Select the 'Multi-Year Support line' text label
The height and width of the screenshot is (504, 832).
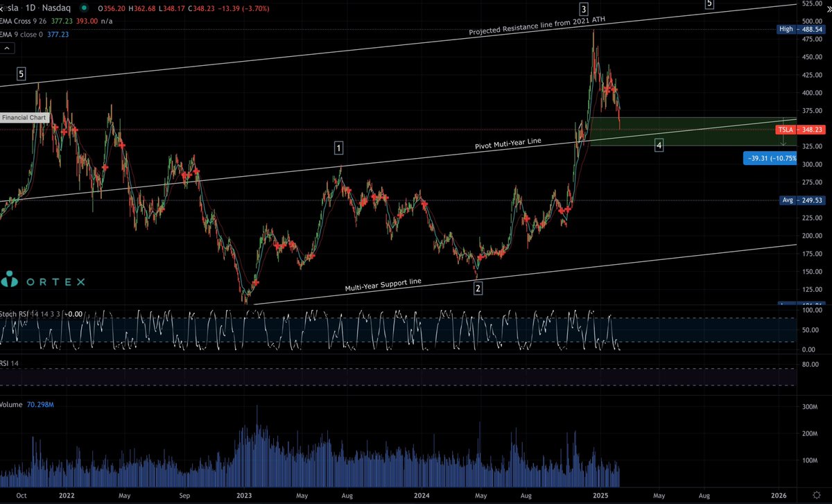point(383,285)
